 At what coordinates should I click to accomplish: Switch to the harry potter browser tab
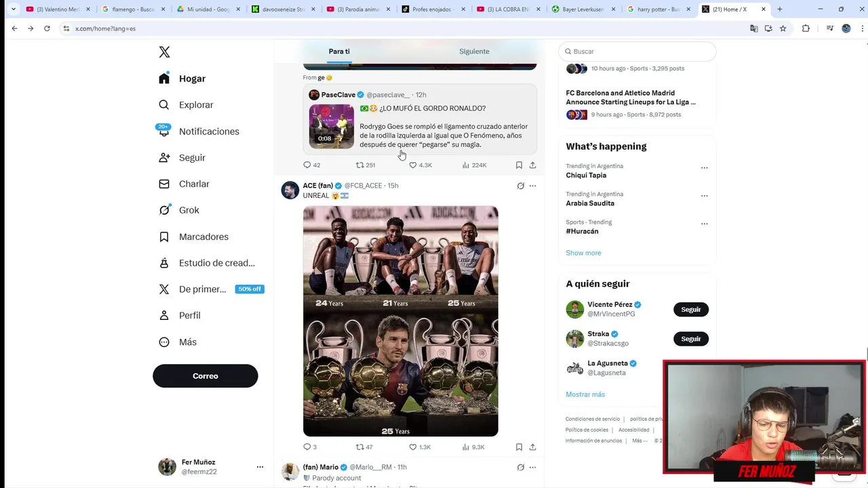click(658, 9)
